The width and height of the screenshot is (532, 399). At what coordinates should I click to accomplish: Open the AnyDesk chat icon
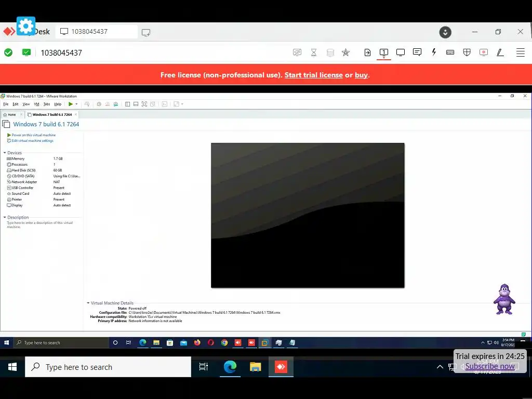point(417,52)
